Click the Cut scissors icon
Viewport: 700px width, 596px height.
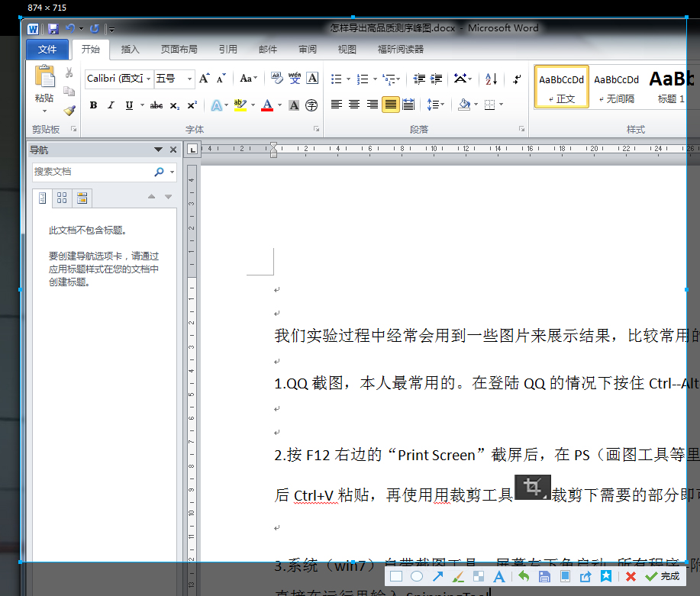[69, 72]
